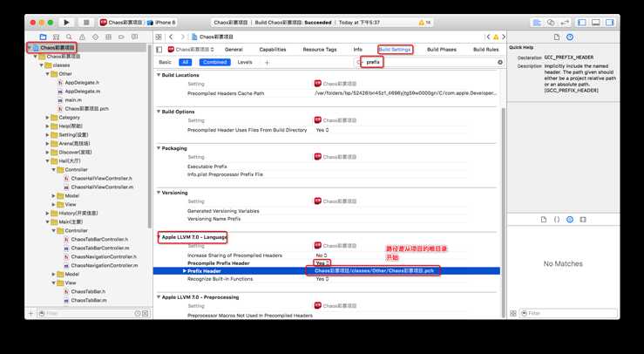
Task: Toggle the library grid view icon
Action: pyautogui.click(x=513, y=313)
